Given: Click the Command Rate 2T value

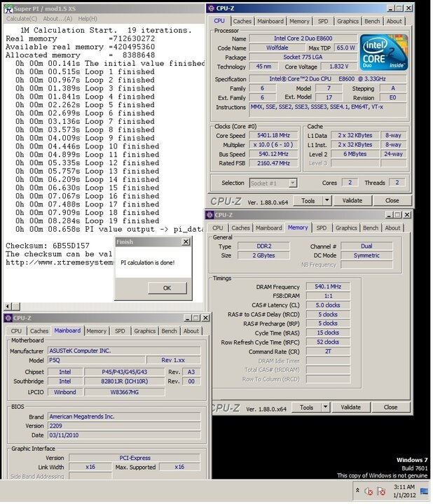Looking at the screenshot, I should (328, 351).
